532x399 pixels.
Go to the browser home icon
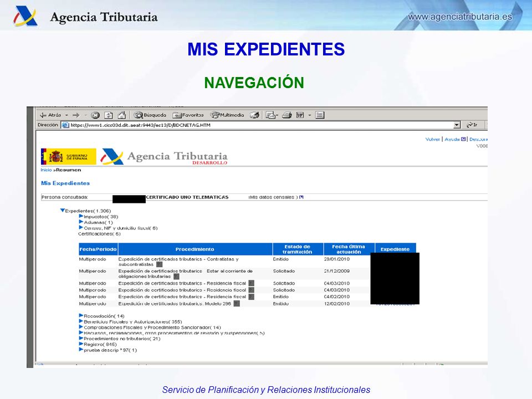point(122,115)
